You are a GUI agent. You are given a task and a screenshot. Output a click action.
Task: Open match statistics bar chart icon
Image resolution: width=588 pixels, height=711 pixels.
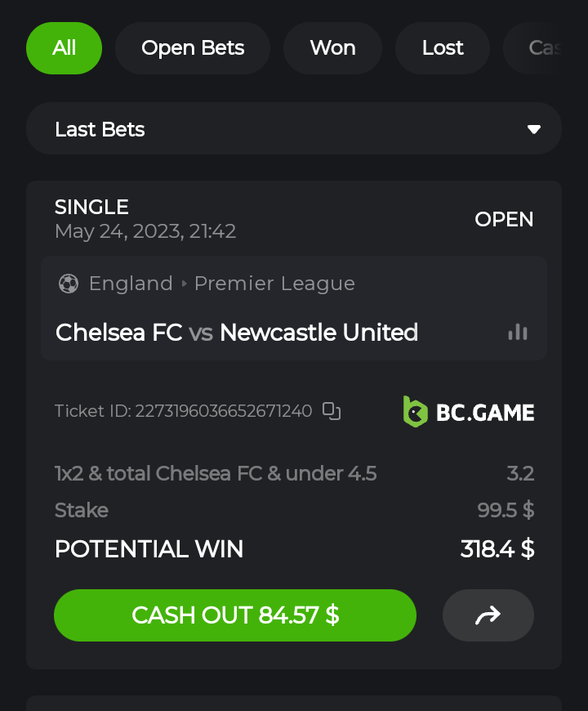(x=518, y=332)
